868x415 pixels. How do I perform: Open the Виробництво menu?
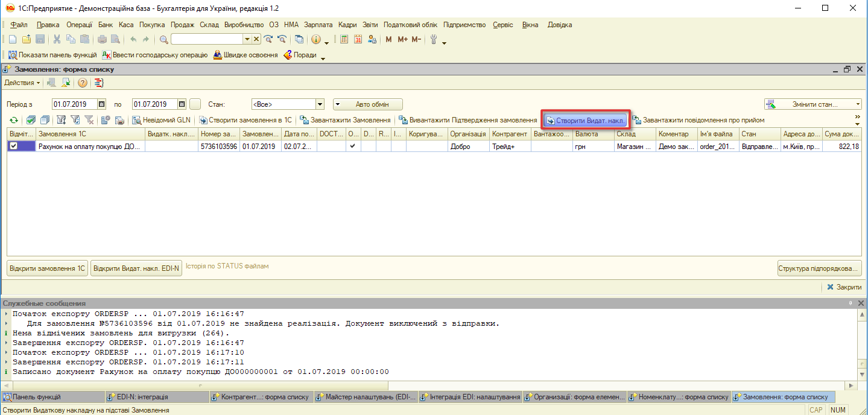(244, 25)
